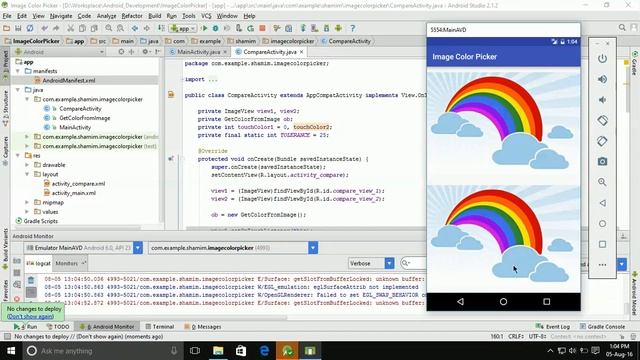Click the project panel settings gear icon
The width and height of the screenshot is (640, 360).
click(145, 52)
